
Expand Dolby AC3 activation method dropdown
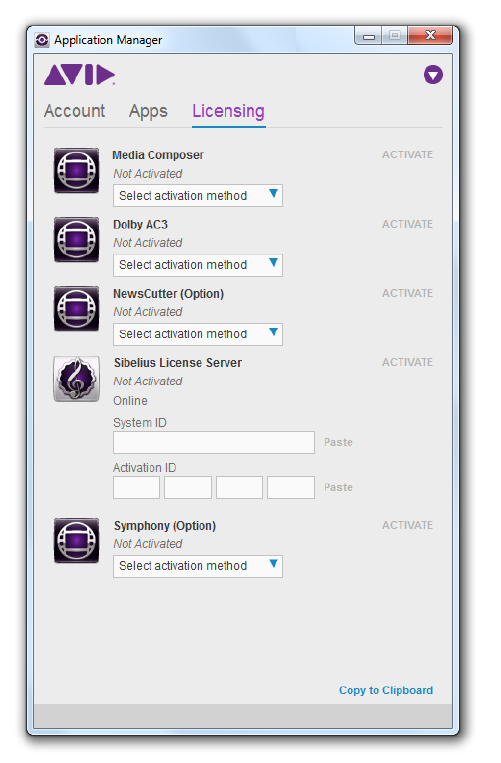pos(197,265)
